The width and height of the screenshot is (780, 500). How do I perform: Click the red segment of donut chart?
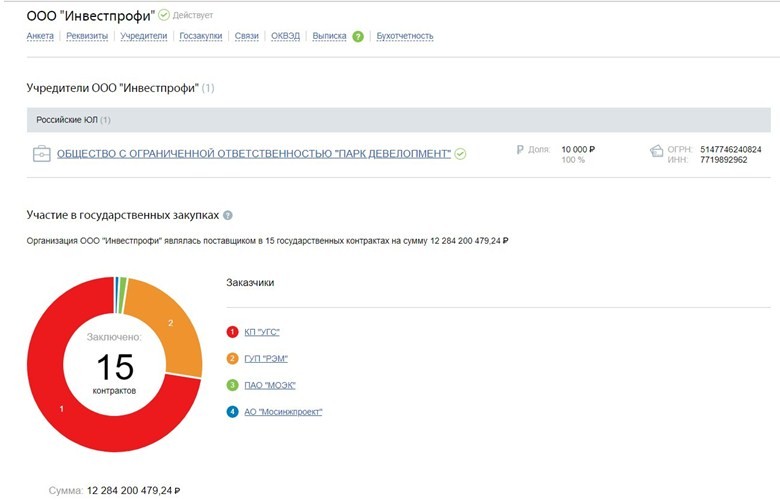tap(62, 420)
